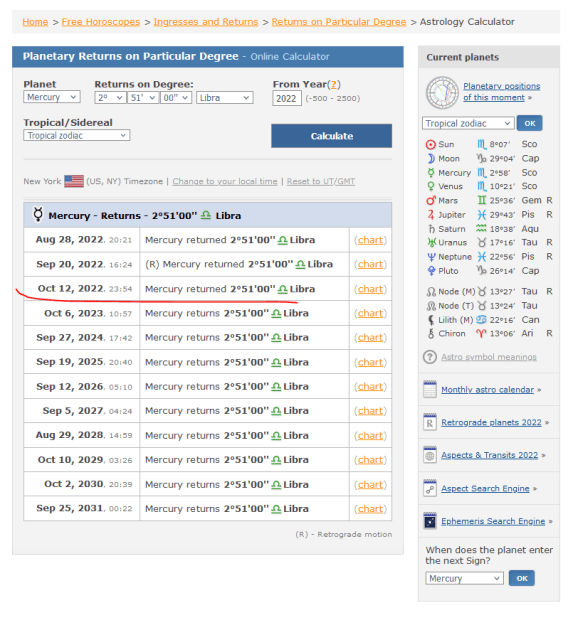Expand the Tropical/Sidereal zodiac selector
Viewport: 568px width, 625px height.
77,136
